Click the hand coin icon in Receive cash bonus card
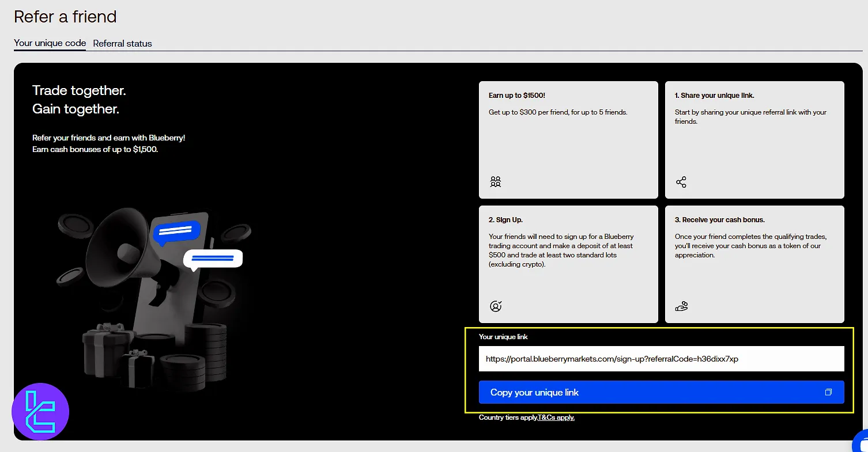Viewport: 868px width, 452px height. tap(682, 306)
